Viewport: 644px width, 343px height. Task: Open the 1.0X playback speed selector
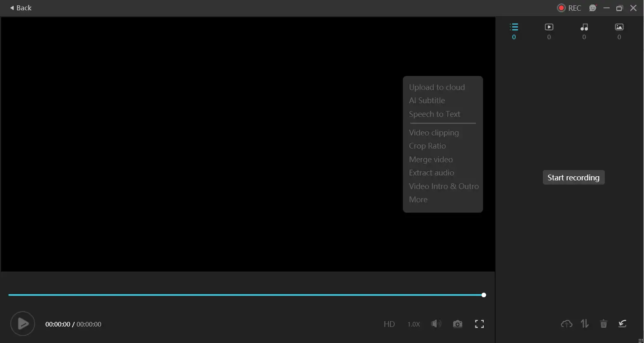(x=413, y=324)
